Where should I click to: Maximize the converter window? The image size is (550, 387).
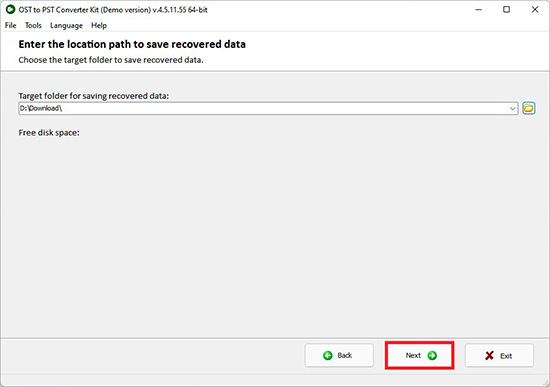tap(507, 9)
